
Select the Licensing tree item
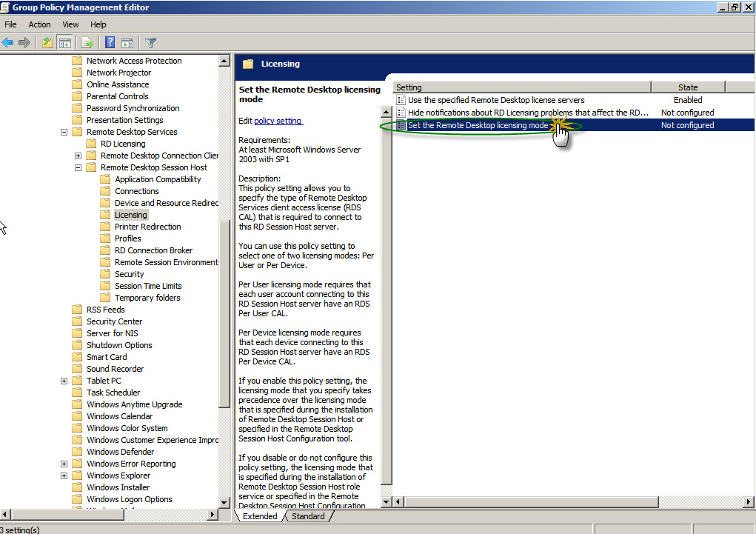(x=130, y=215)
